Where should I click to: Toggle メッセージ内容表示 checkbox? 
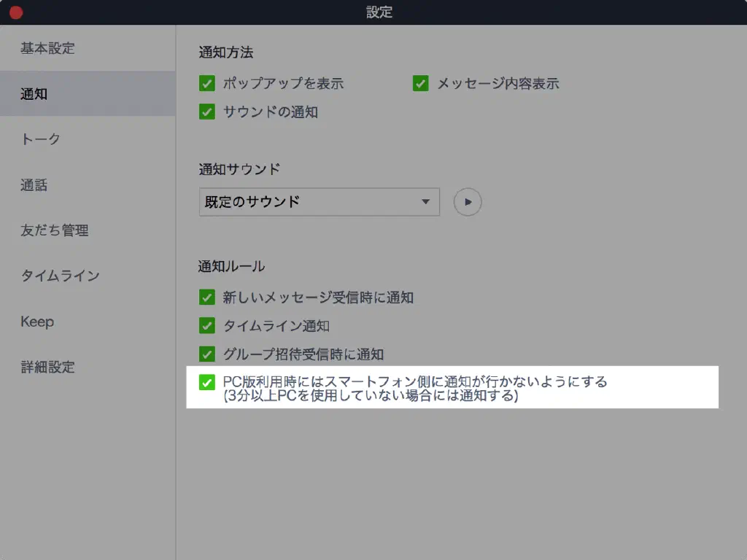(421, 84)
